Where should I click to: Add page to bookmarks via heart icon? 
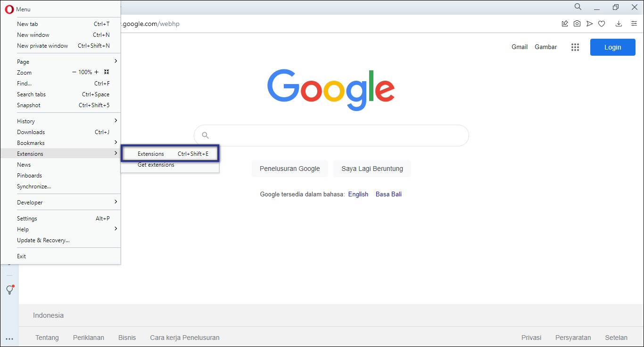pyautogui.click(x=602, y=23)
